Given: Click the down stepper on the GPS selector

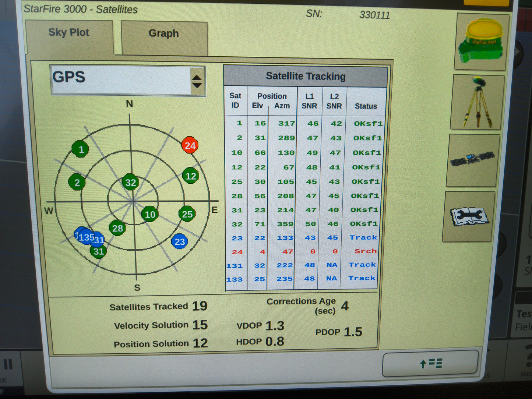Looking at the screenshot, I should [197, 85].
